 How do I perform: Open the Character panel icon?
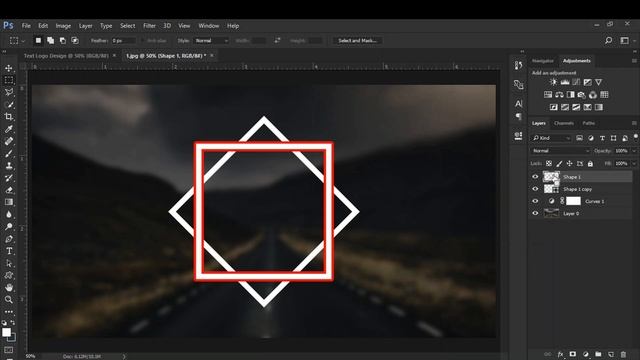pyautogui.click(x=518, y=104)
